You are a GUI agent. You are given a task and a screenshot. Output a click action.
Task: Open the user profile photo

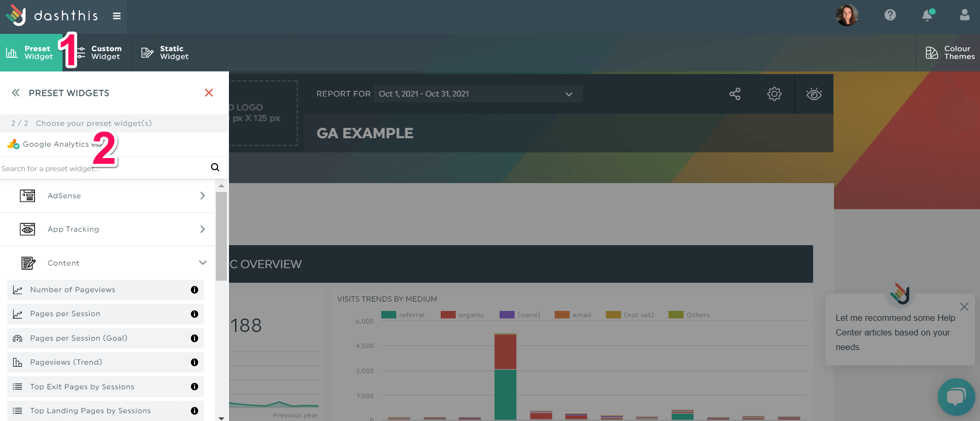tap(847, 15)
